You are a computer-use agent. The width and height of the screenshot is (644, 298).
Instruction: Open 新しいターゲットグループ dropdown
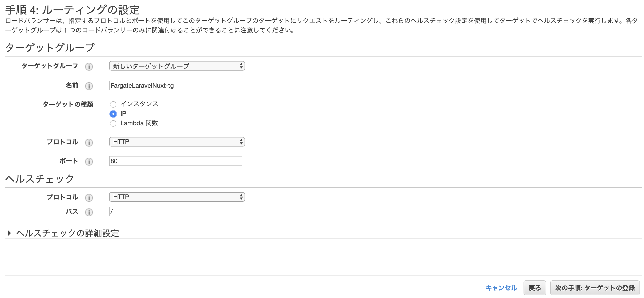(177, 66)
